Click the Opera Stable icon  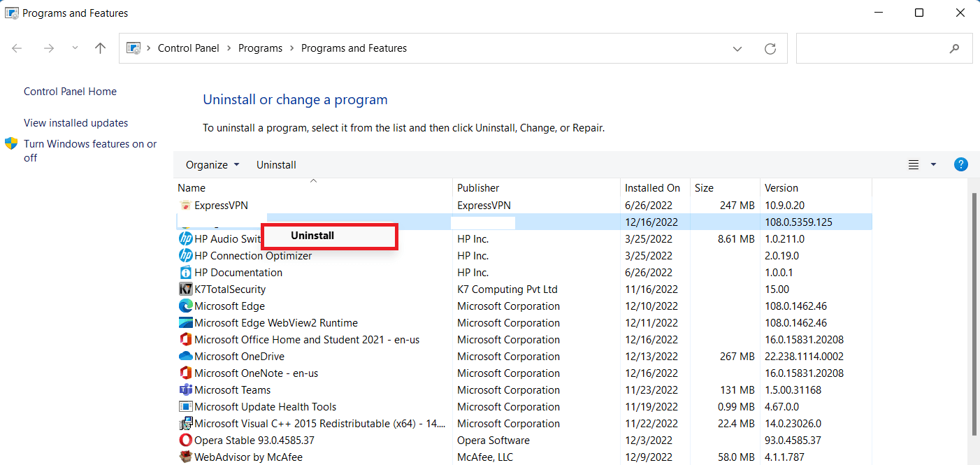(185, 441)
